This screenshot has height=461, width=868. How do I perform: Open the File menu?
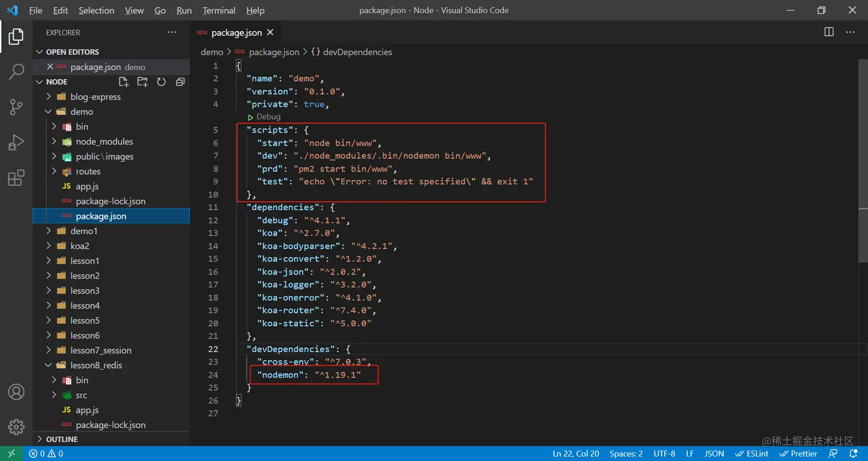coord(36,10)
